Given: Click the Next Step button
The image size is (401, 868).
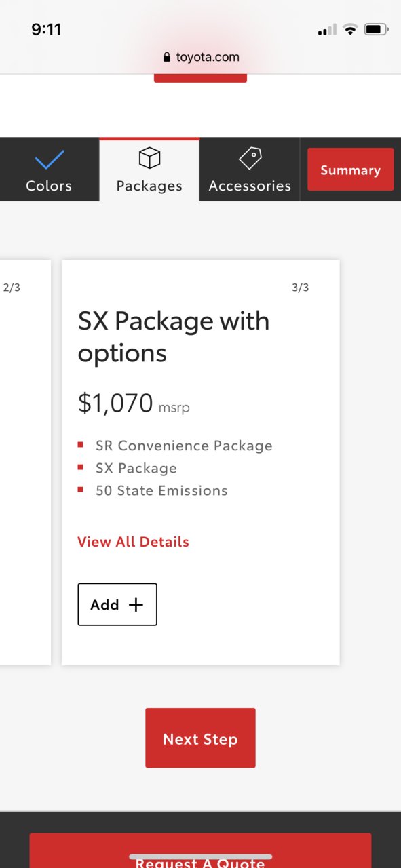Looking at the screenshot, I should [x=200, y=738].
